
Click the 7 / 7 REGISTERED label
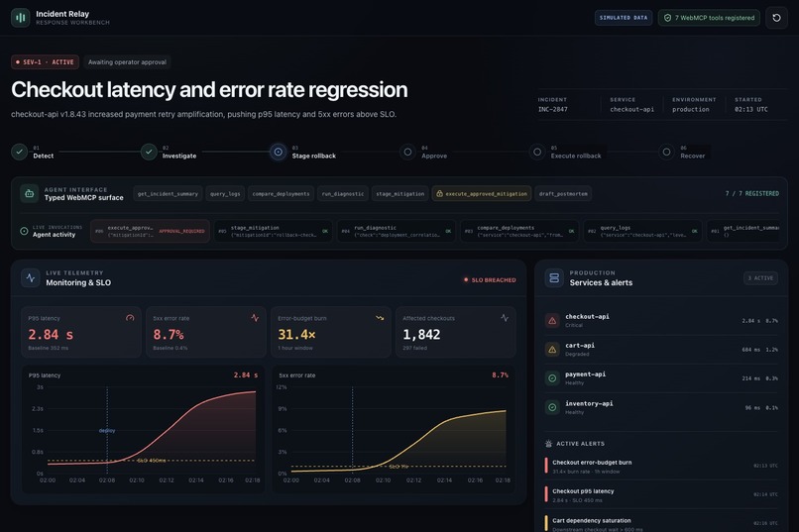click(x=752, y=193)
